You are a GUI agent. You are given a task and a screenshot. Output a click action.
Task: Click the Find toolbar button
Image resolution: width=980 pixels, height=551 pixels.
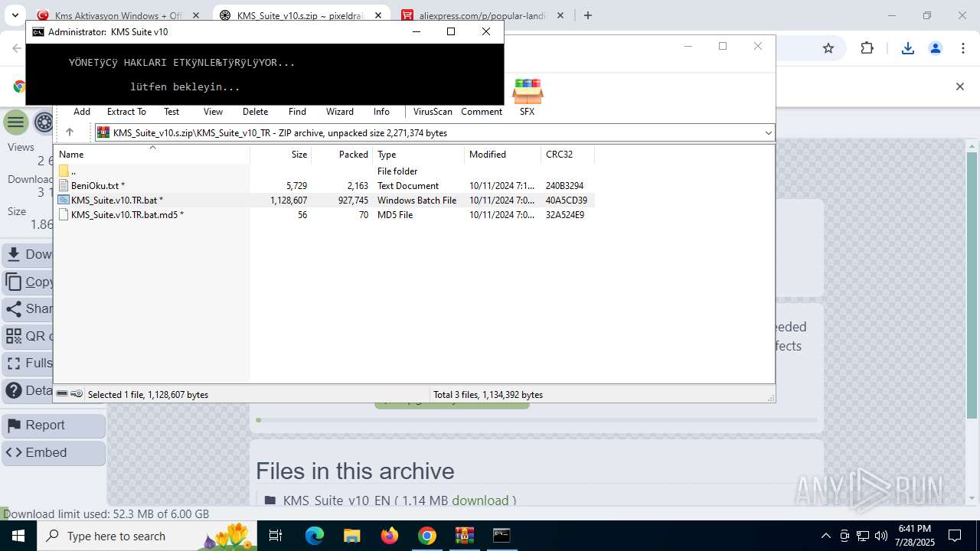297,112
